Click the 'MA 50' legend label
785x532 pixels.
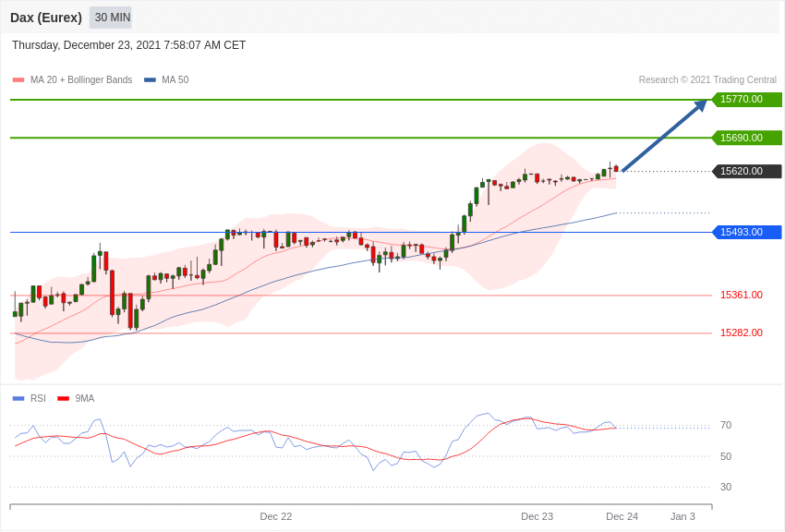[x=175, y=79]
